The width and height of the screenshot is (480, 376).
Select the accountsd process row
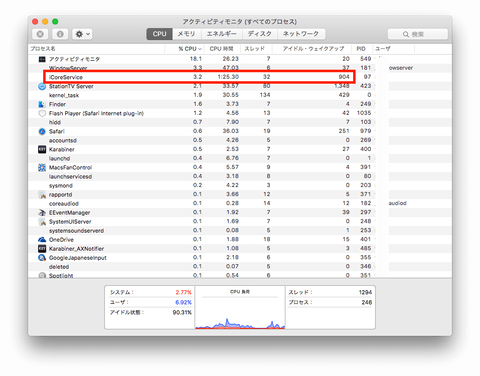tap(240, 140)
